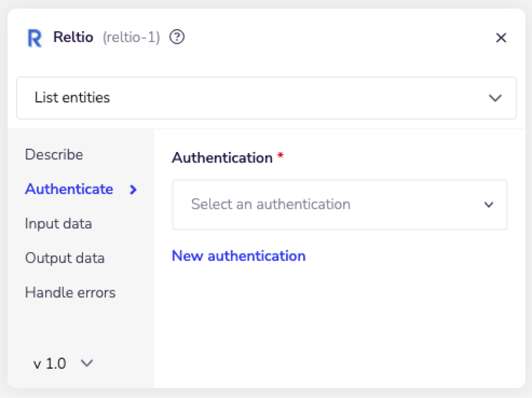Open the Select an authentication dropdown

pos(340,205)
